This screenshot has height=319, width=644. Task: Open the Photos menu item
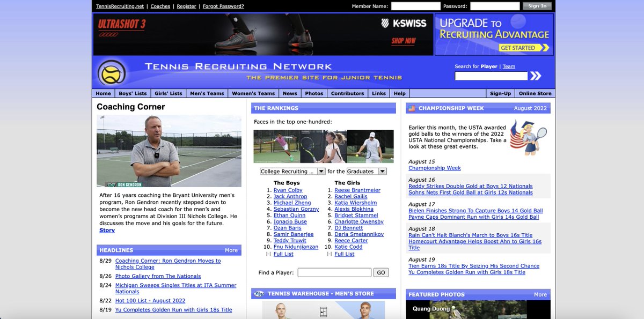[x=314, y=93]
